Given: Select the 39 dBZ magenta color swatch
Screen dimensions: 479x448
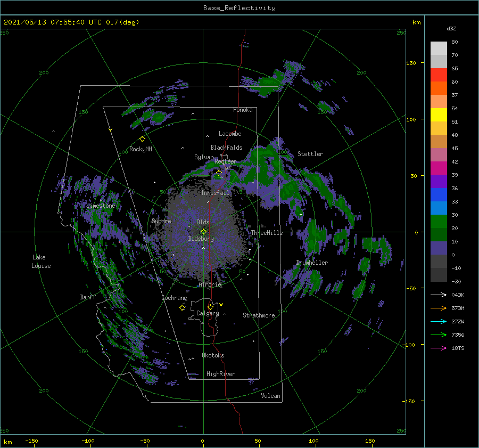Looking at the screenshot, I should (439, 168).
